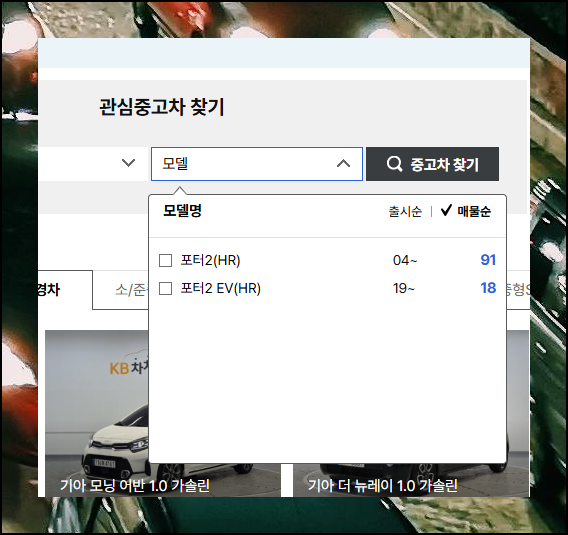Switch to the 경차 tab

(65, 290)
